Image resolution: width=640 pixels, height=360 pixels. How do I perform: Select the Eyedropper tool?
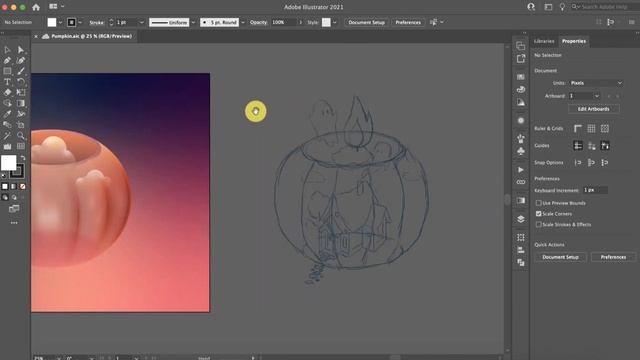pos(7,114)
